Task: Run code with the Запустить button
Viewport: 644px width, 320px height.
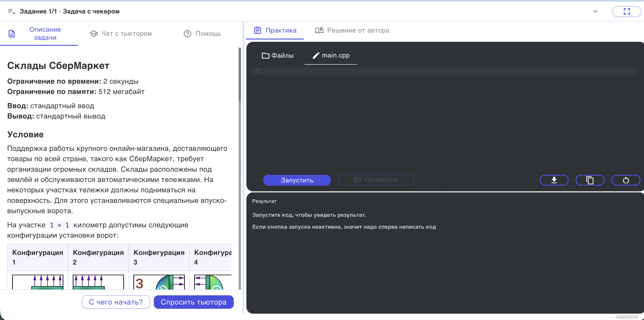Action: point(297,180)
